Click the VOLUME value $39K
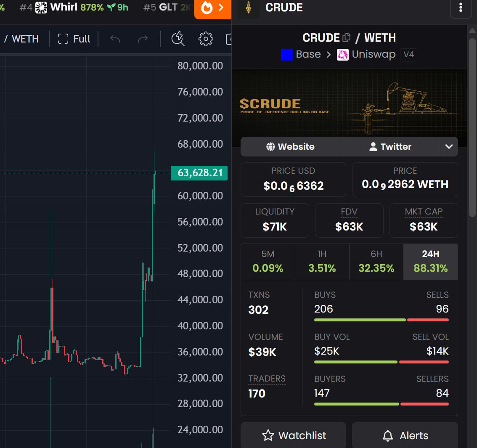This screenshot has width=477, height=448. tap(262, 352)
